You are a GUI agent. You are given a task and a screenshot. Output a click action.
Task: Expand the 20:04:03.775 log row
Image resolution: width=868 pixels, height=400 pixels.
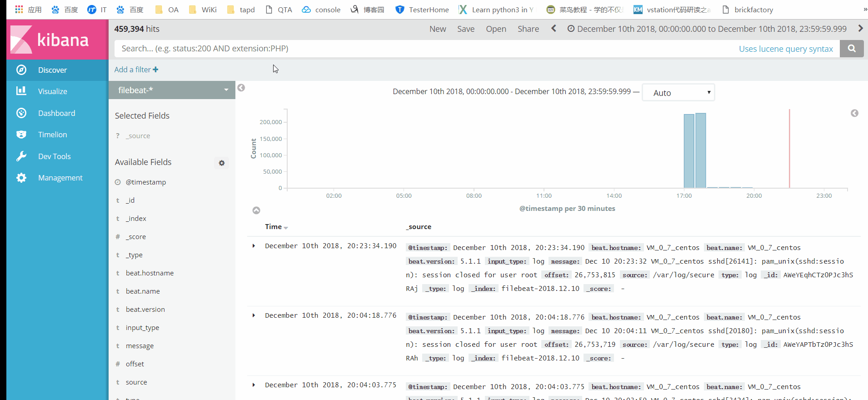coord(254,385)
